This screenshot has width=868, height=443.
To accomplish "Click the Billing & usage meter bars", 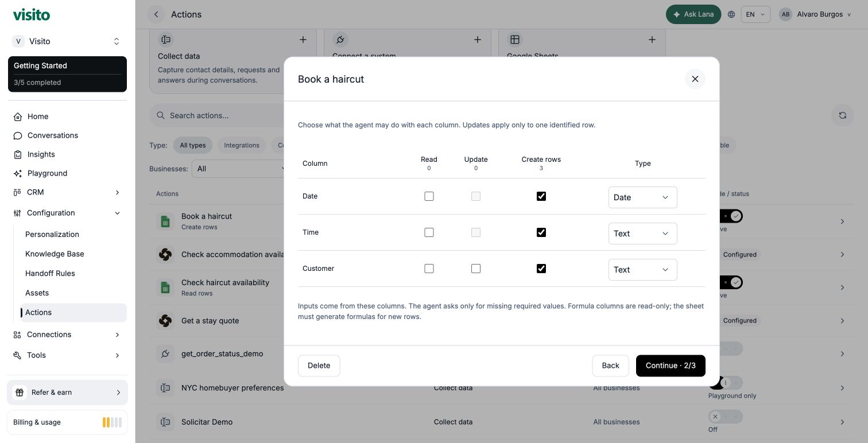I will (x=112, y=422).
